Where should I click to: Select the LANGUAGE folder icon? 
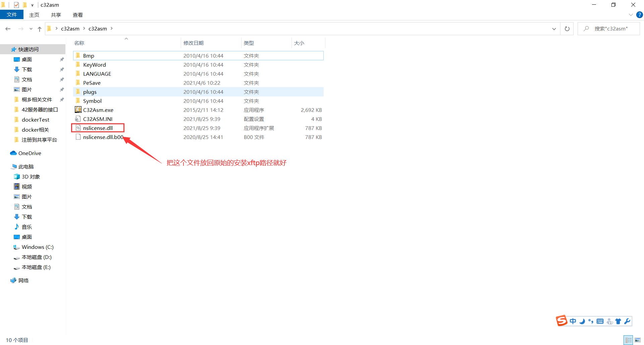(78, 73)
